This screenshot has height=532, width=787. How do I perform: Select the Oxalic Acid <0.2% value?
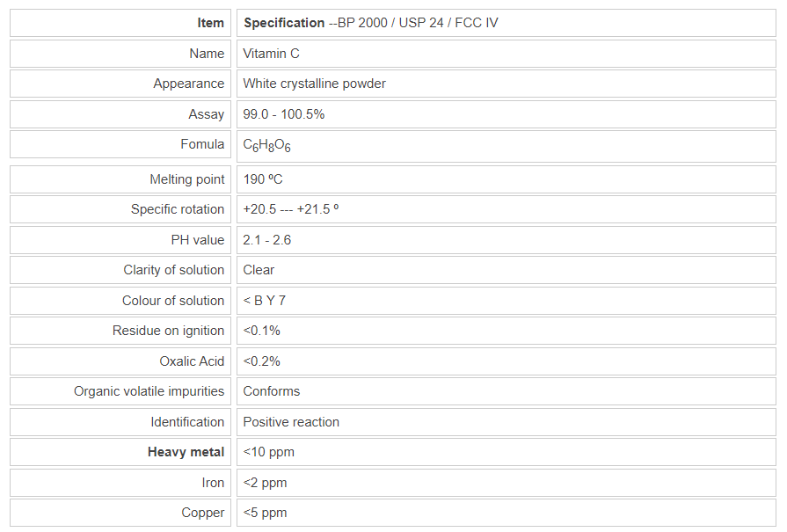tap(261, 361)
